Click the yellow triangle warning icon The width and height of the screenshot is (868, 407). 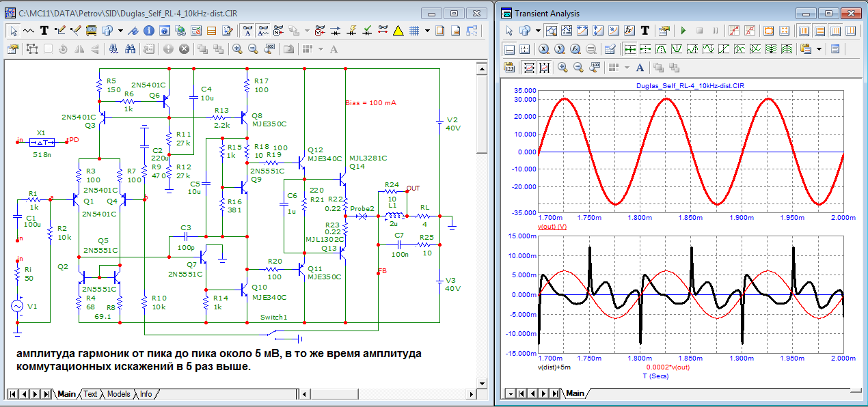pyautogui.click(x=398, y=31)
